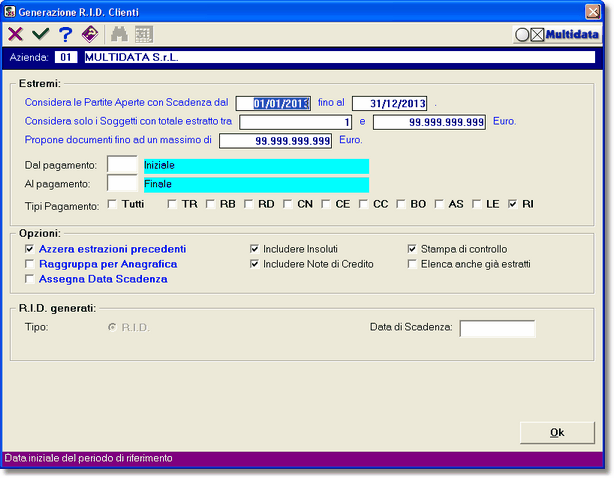Viewport: 614px width, 478px height.
Task: Click the Tipi Pagamento label
Action: (62, 206)
